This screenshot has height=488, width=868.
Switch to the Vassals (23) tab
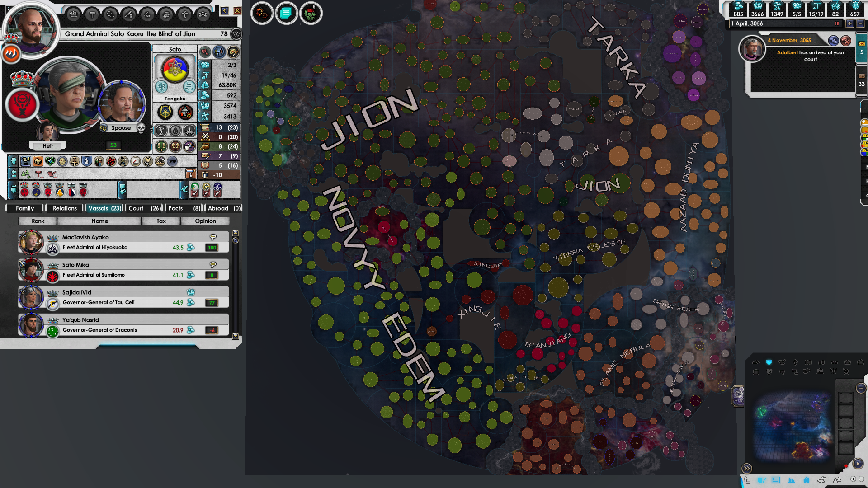pyautogui.click(x=104, y=208)
